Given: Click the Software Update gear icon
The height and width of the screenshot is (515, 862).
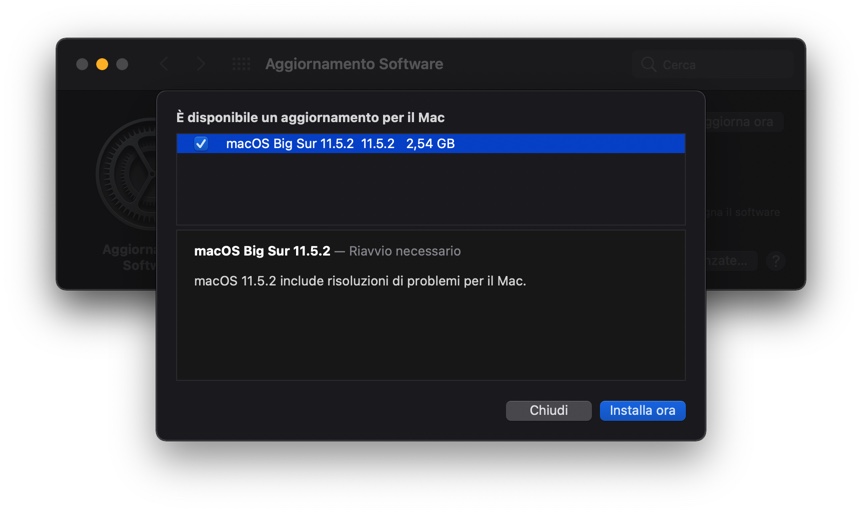Looking at the screenshot, I should (127, 174).
